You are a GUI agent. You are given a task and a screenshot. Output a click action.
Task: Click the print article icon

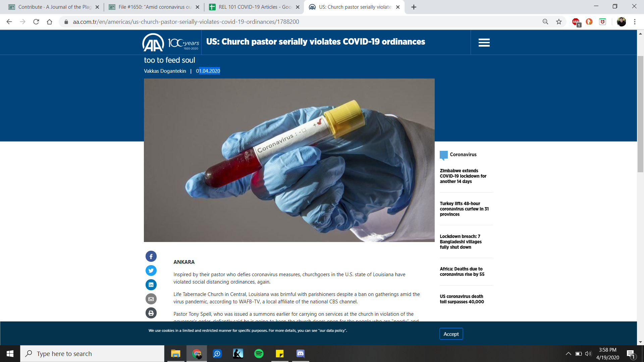pos(151,313)
